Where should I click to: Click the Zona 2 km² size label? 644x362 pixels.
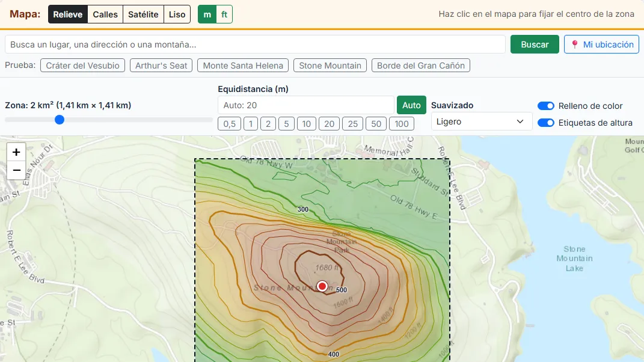68,105
